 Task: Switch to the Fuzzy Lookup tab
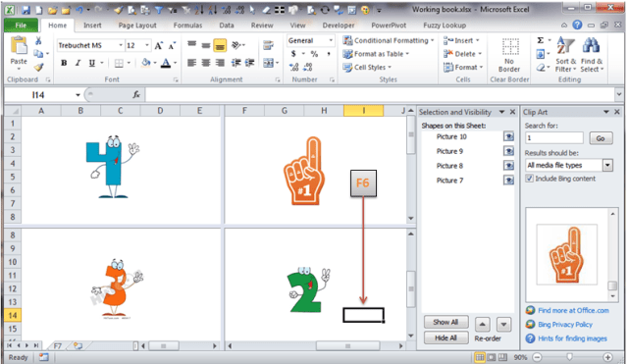point(445,26)
